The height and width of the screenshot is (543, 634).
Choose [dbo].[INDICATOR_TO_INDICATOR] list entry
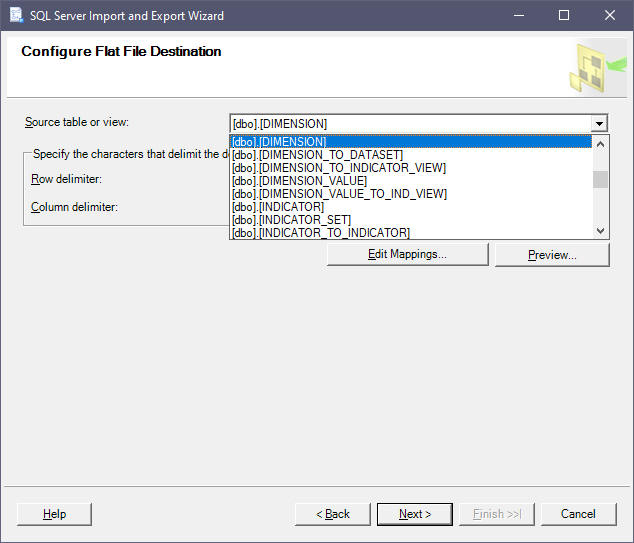click(411, 232)
